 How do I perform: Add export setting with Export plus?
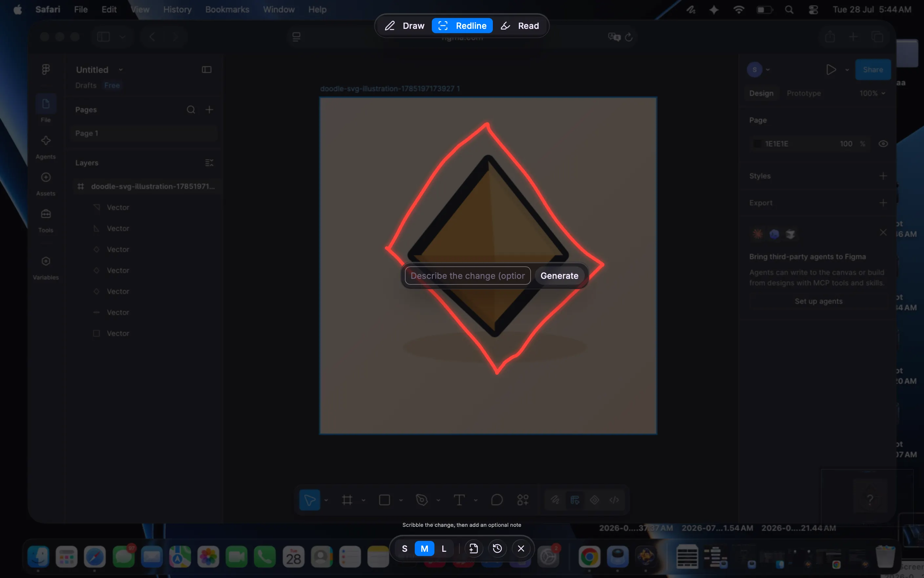click(883, 203)
